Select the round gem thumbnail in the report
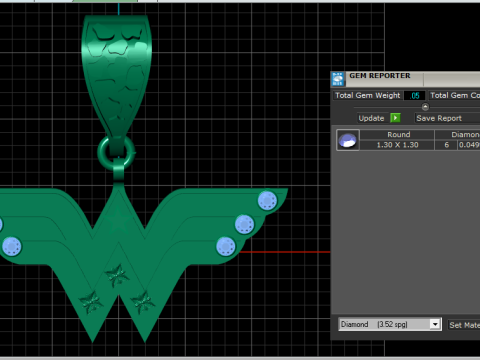The image size is (480, 360). point(348,140)
